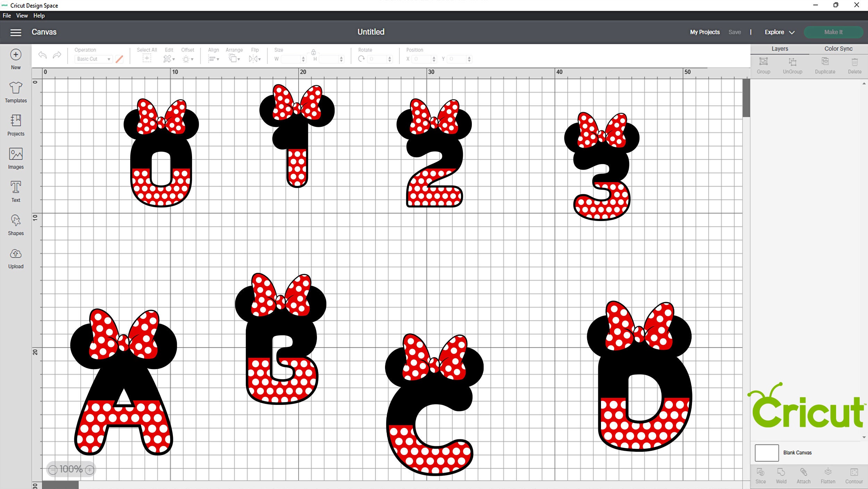Click the Position Y input field

[x=457, y=59]
